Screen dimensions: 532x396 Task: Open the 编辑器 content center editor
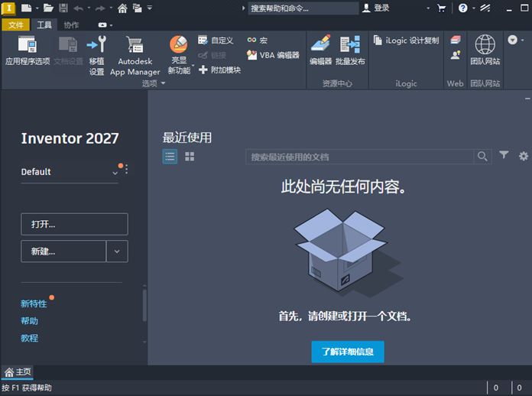coord(320,50)
